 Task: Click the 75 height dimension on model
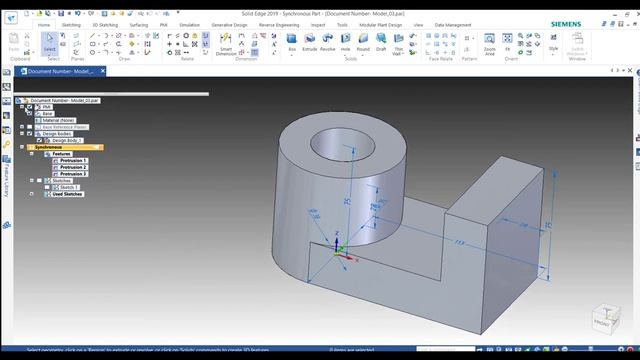pyautogui.click(x=347, y=201)
